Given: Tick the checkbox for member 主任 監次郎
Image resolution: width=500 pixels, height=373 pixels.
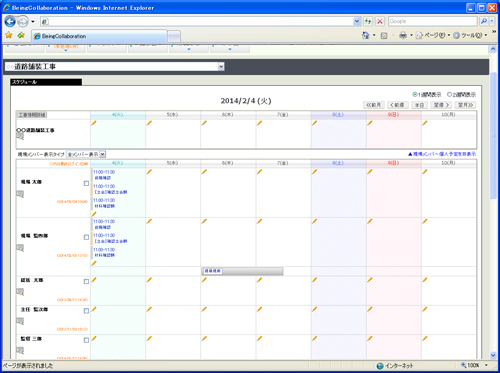Looking at the screenshot, I should click(86, 311).
